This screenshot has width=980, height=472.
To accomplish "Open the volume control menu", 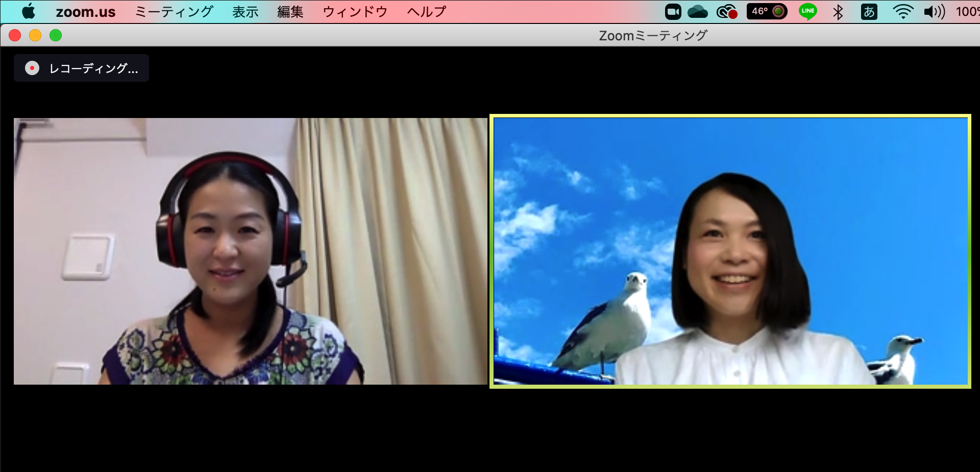I will (935, 11).
